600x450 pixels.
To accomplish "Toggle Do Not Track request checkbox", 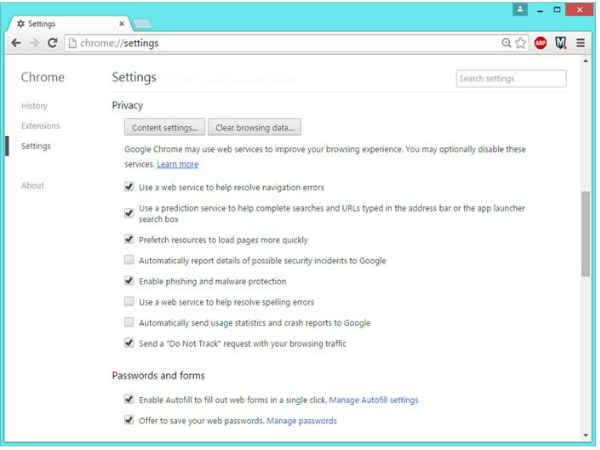I will point(129,343).
